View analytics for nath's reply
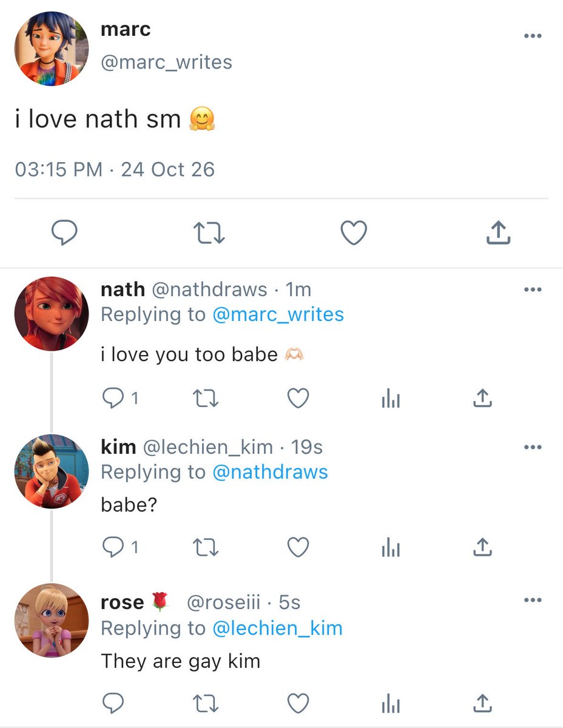The height and width of the screenshot is (728, 563). click(x=391, y=399)
